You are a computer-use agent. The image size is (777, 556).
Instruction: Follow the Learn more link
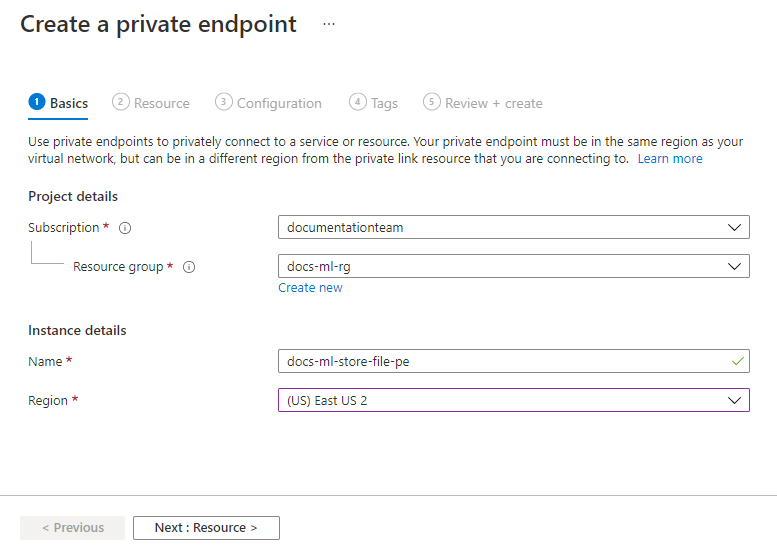(x=670, y=159)
